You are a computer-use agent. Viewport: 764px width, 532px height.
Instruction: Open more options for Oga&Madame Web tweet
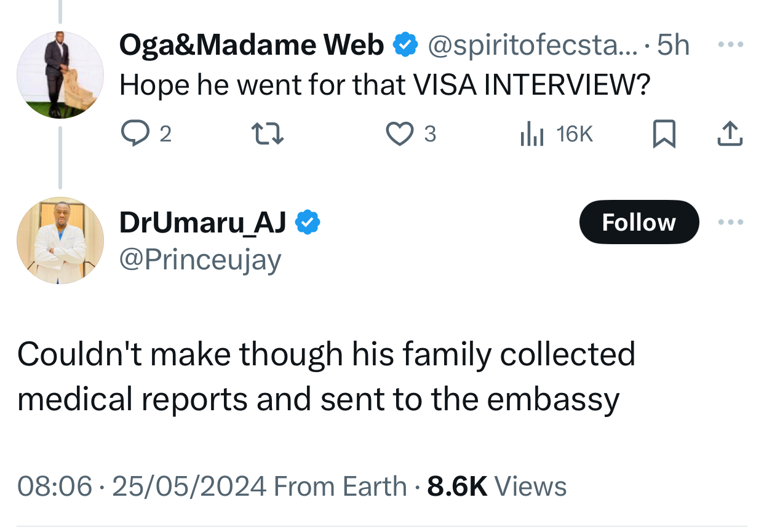[x=731, y=45]
